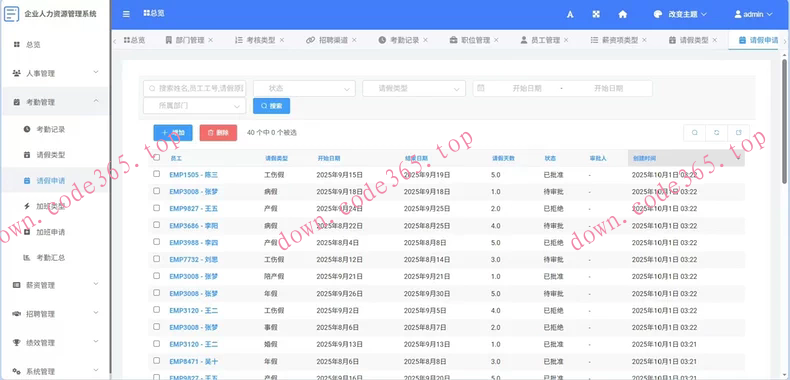Switch to the 总览 tab
Screen dimensions: 790x380
coord(135,40)
